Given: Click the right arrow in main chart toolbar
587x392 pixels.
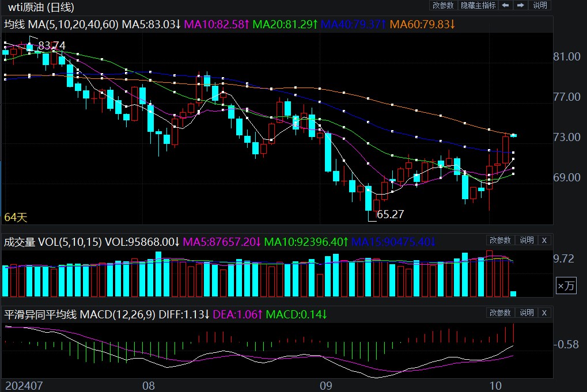Looking at the screenshot, I should pyautogui.click(x=520, y=5).
